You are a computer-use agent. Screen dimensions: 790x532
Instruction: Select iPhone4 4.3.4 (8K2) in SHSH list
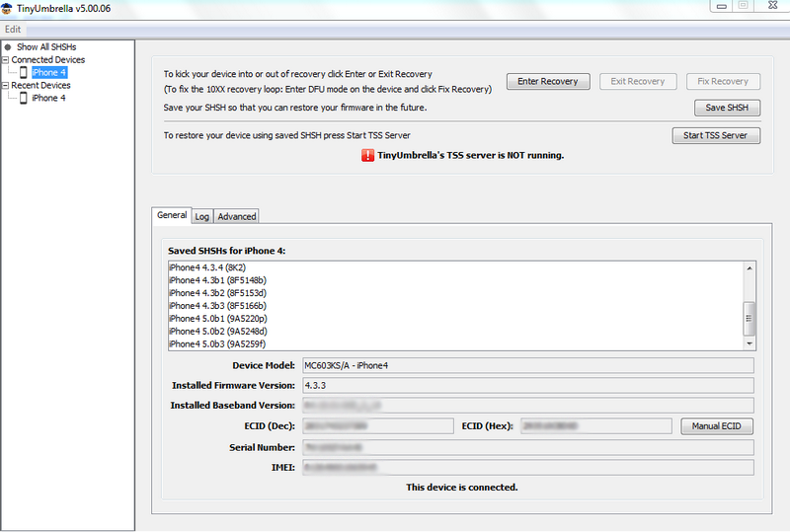[455, 267]
